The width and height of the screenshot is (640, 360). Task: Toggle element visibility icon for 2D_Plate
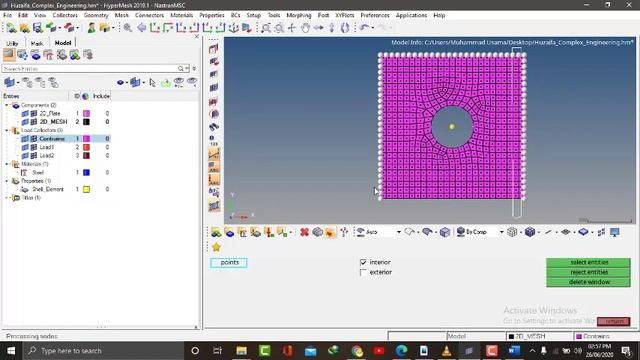coord(34,113)
